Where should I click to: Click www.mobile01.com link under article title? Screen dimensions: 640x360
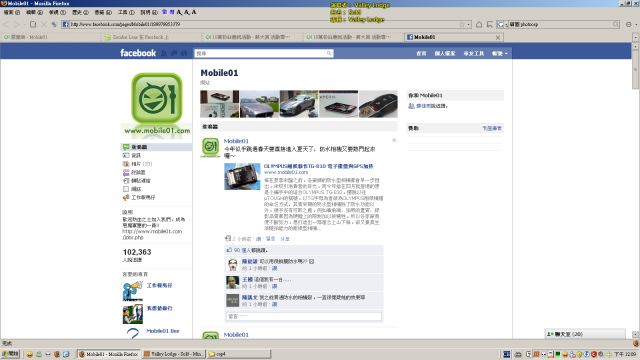286,172
